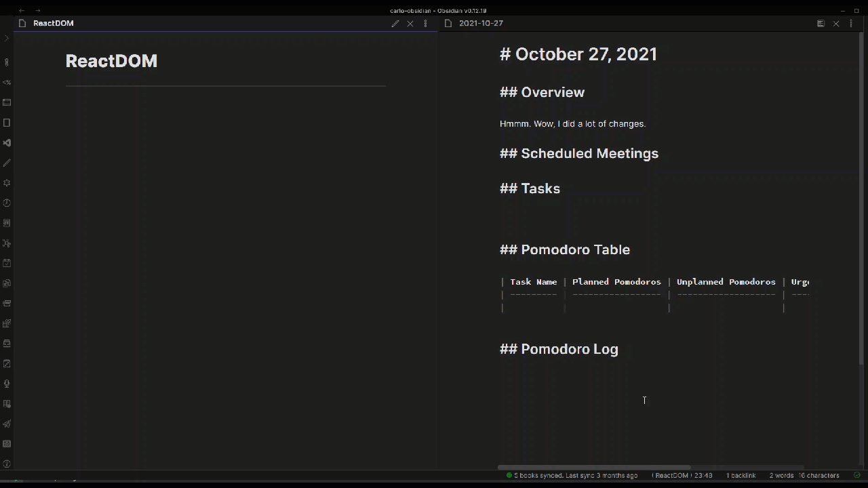Viewport: 868px width, 488px height.
Task: Click the blank page ribbon icon
Action: [x=7, y=123]
